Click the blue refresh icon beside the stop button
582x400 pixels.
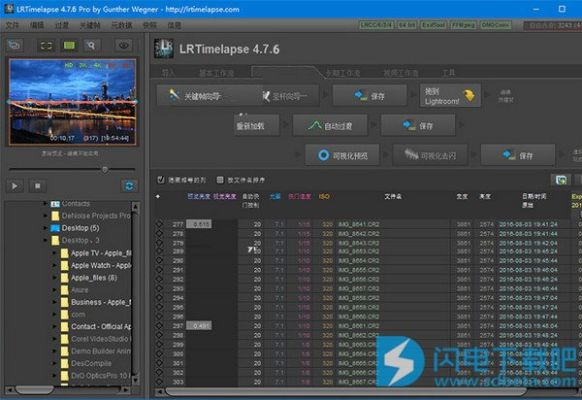pos(129,186)
